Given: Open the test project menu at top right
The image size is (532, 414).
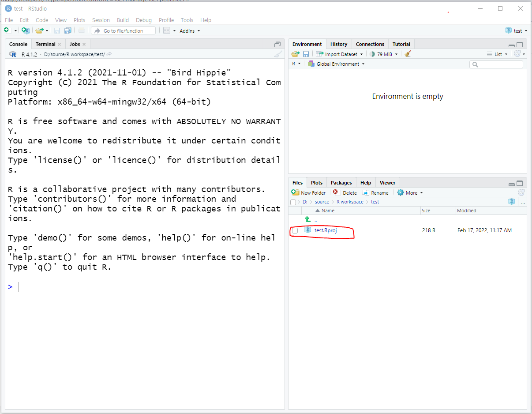Looking at the screenshot, I should 517,31.
